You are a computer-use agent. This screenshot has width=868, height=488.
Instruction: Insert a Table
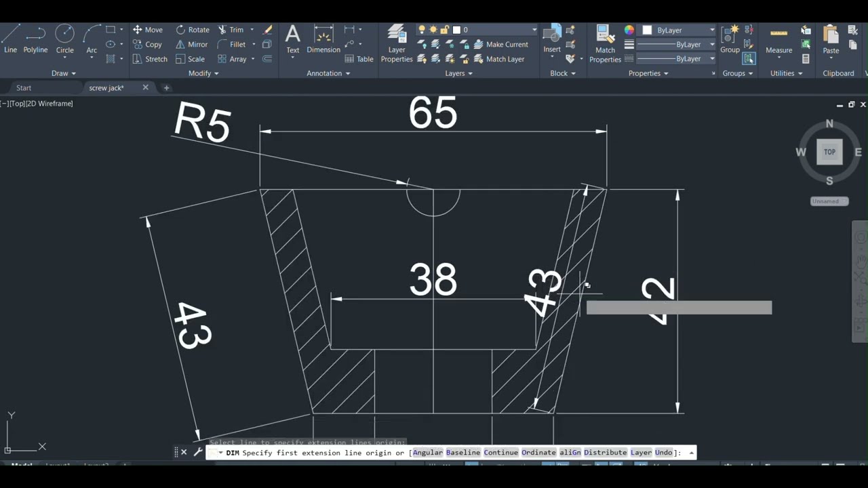(x=359, y=59)
